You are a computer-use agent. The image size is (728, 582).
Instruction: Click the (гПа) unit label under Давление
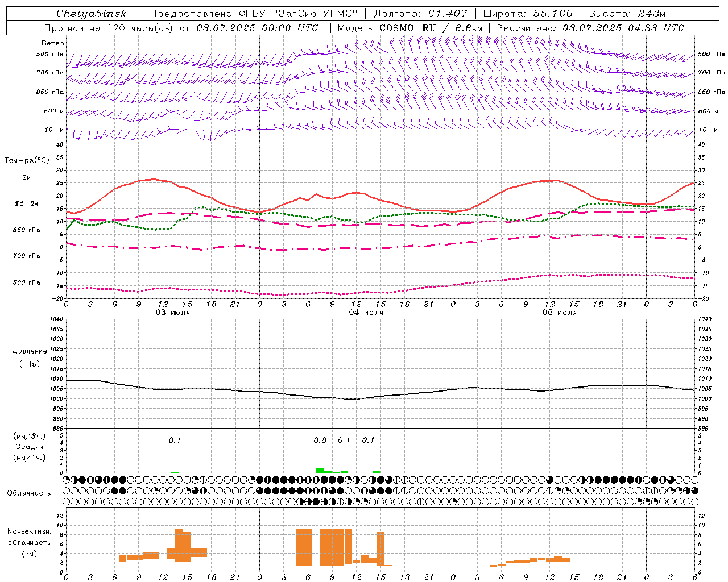coord(30,364)
